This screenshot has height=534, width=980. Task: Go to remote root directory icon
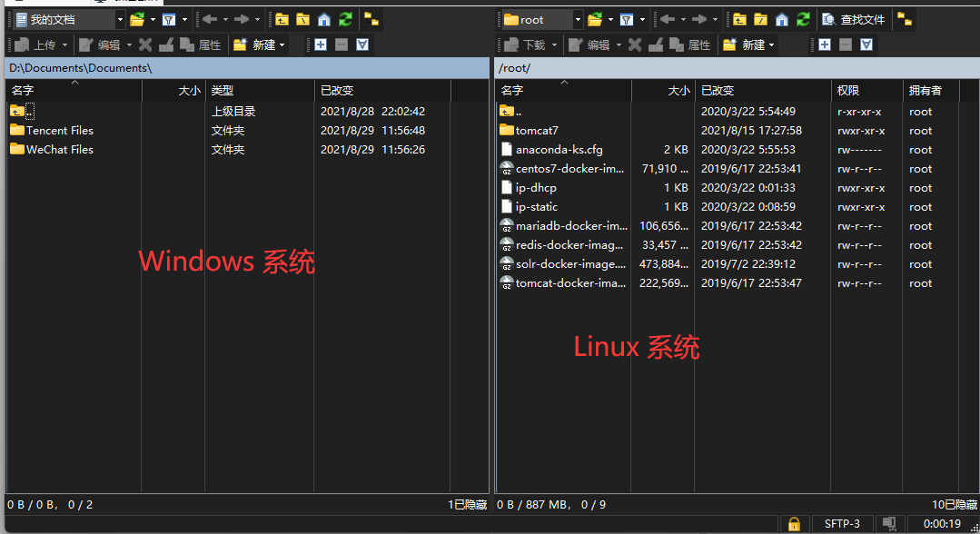(760, 20)
